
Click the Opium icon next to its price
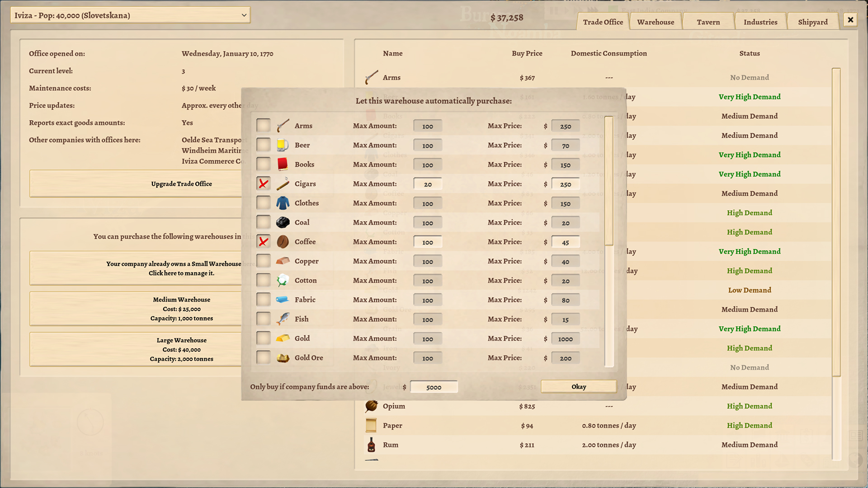371,406
